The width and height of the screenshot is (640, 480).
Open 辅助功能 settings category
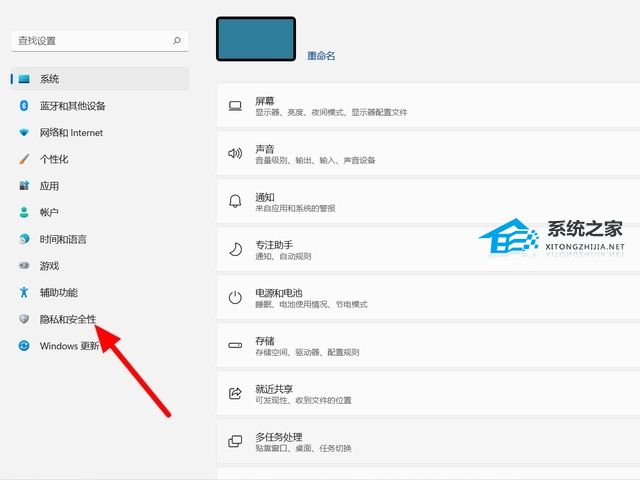pyautogui.click(x=100, y=292)
